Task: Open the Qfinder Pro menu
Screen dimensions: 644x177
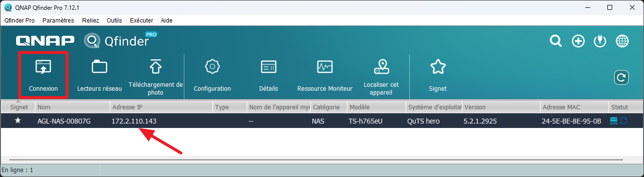Action: (x=20, y=20)
